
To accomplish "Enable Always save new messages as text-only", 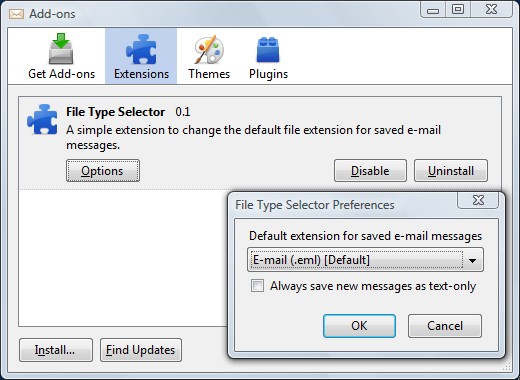I will (257, 286).
